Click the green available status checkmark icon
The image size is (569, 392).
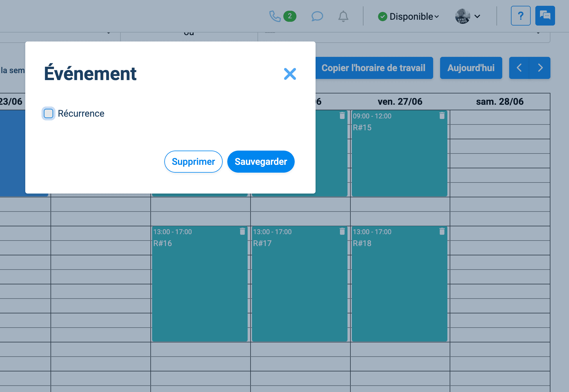pyautogui.click(x=382, y=17)
